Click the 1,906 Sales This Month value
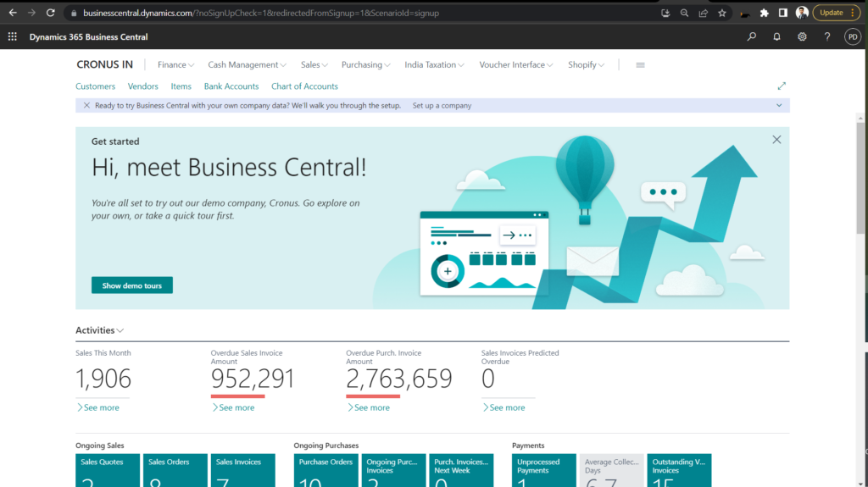This screenshot has height=487, width=868. tap(103, 379)
